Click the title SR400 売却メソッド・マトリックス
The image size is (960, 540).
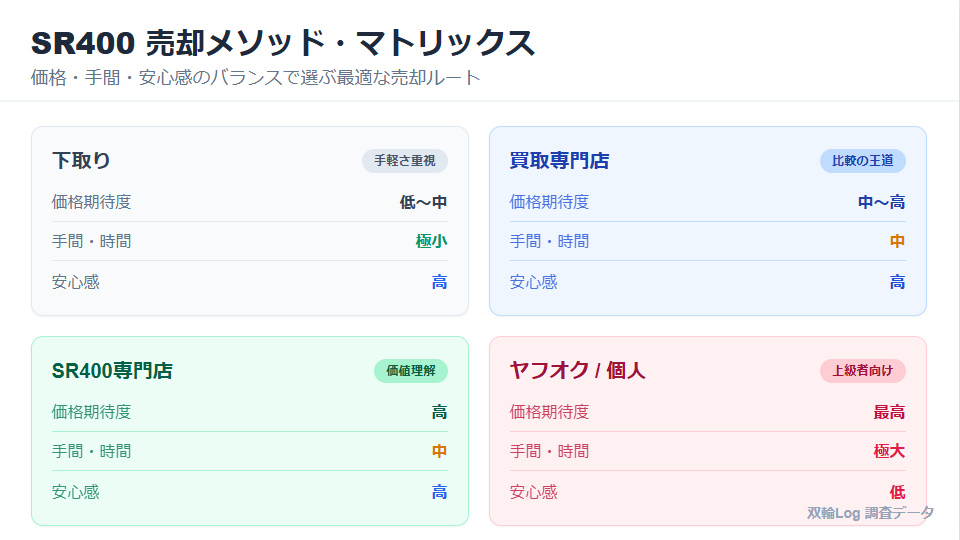pyautogui.click(x=283, y=43)
